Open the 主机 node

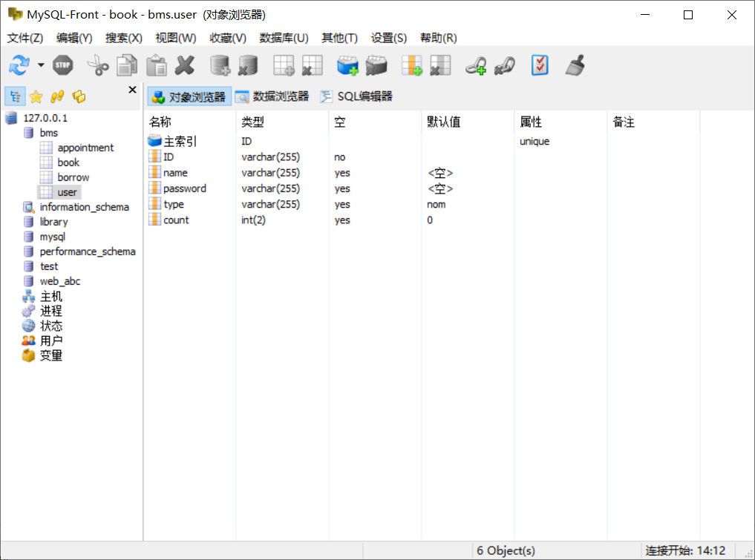51,297
